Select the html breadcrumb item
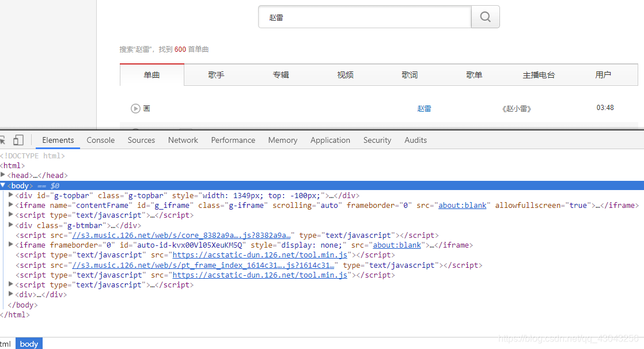 click(x=5, y=344)
